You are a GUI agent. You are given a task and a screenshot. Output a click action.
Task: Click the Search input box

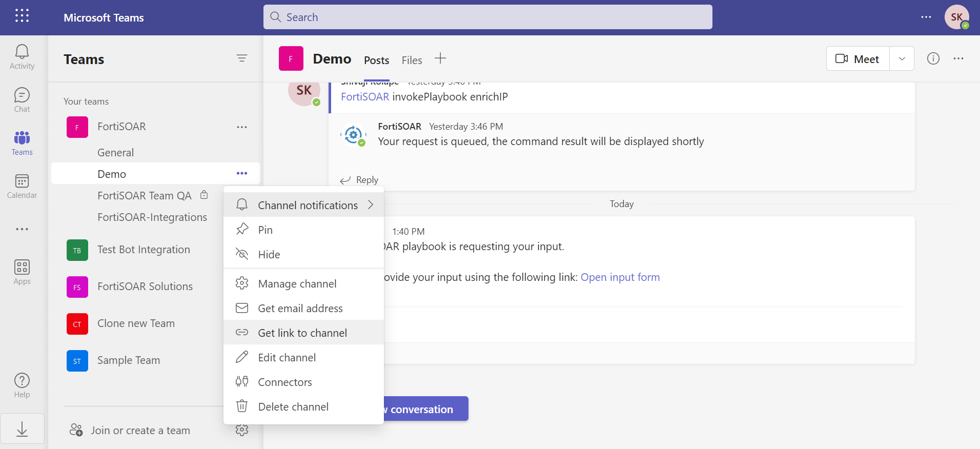[487, 17]
